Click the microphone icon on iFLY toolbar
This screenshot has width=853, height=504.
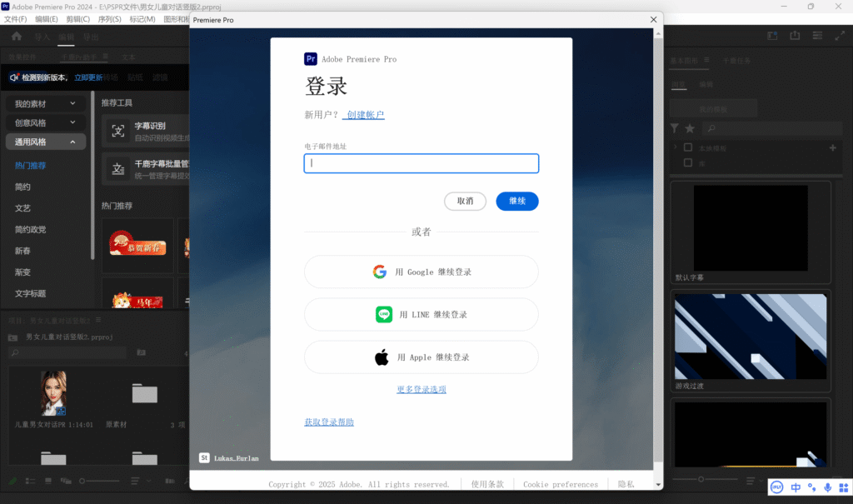click(x=827, y=487)
